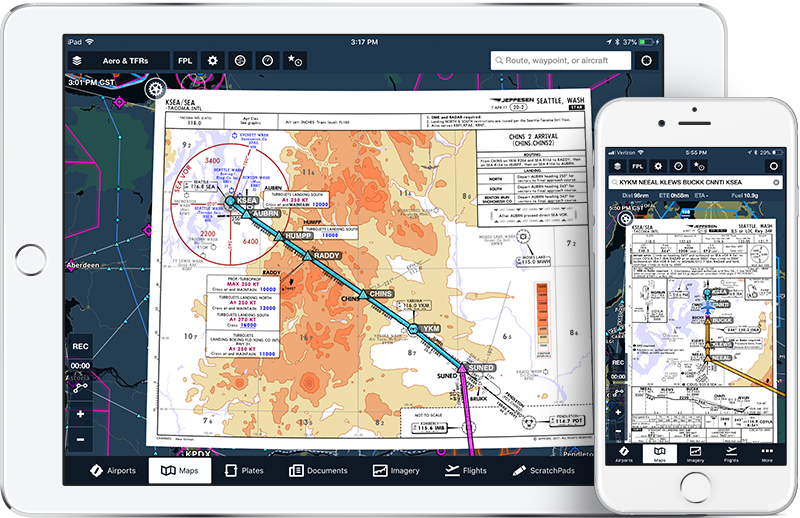Toggle FPL button on the iPhone toolbar
Image resolution: width=800 pixels, height=518 pixels.
pyautogui.click(x=637, y=165)
